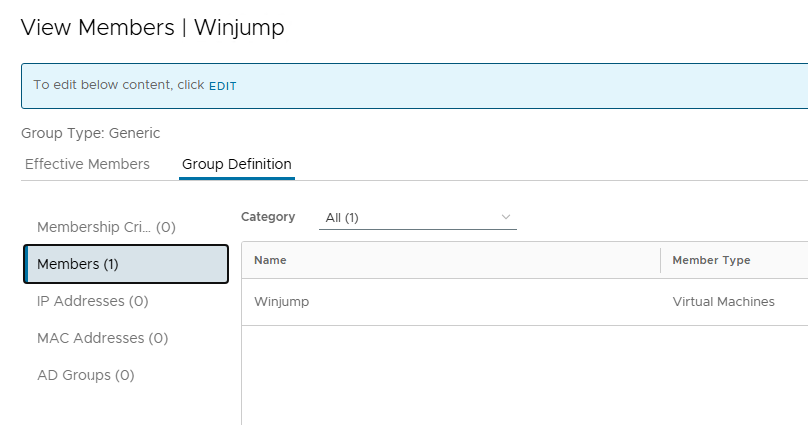808x425 pixels.
Task: Click the Name column header
Action: coord(270,260)
